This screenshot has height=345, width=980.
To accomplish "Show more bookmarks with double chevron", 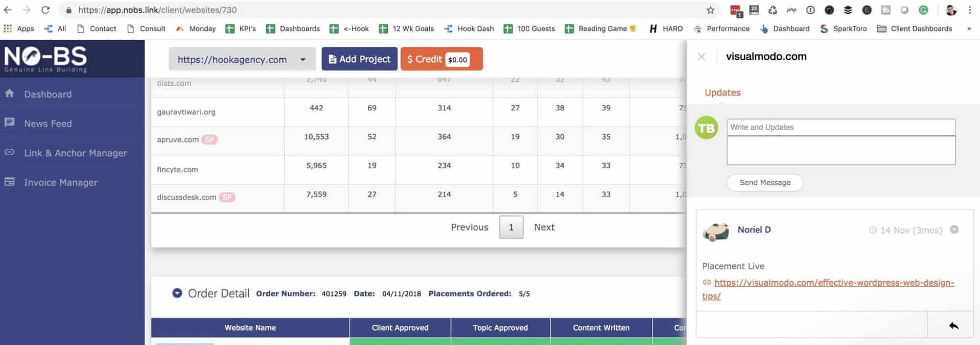I will coord(969,29).
